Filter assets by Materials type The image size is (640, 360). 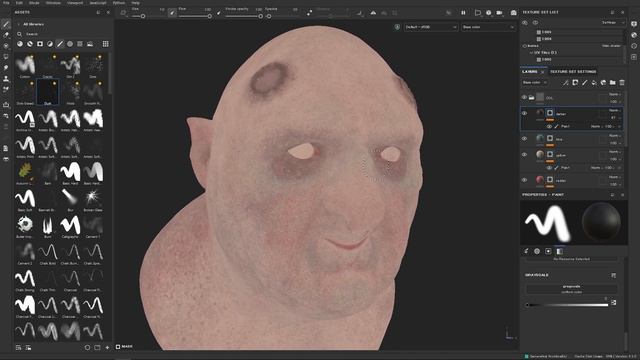[x=20, y=44]
